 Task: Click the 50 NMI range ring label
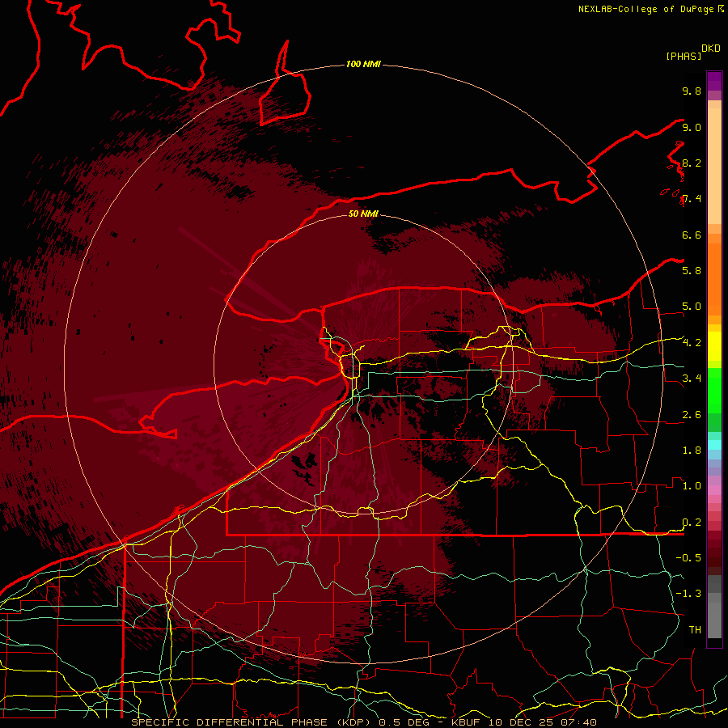pyautogui.click(x=363, y=214)
